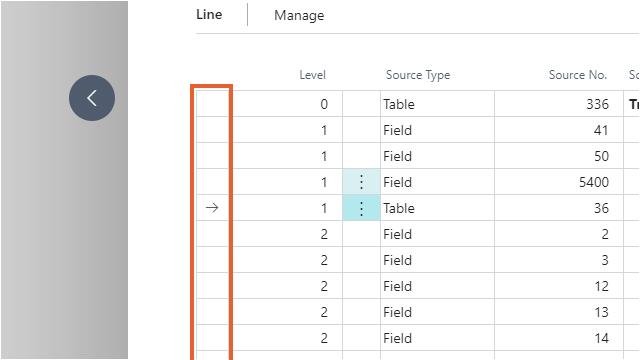Open row menu dots for Table 36
Viewport: 640px width, 360px height.
tap(361, 208)
